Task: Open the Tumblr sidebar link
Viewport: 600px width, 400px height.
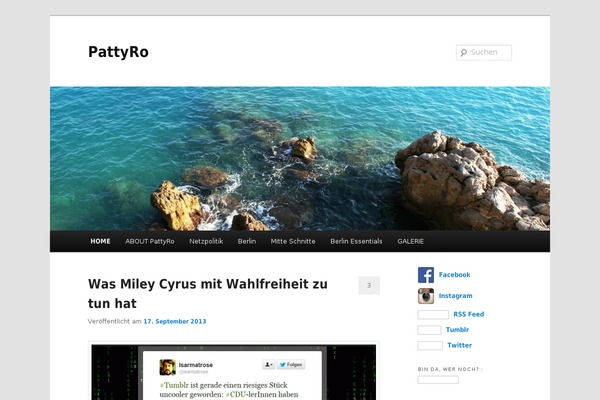Action: click(x=457, y=330)
